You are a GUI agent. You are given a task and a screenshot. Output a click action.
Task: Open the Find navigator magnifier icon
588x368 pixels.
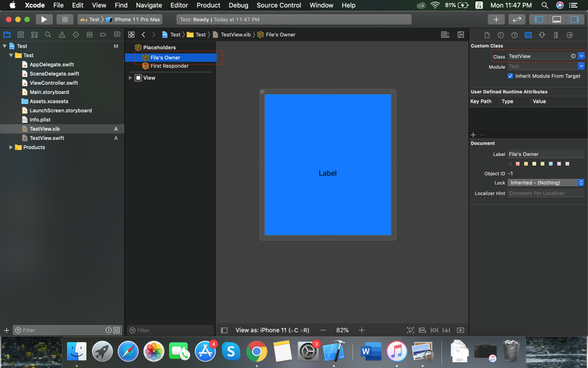click(48, 34)
